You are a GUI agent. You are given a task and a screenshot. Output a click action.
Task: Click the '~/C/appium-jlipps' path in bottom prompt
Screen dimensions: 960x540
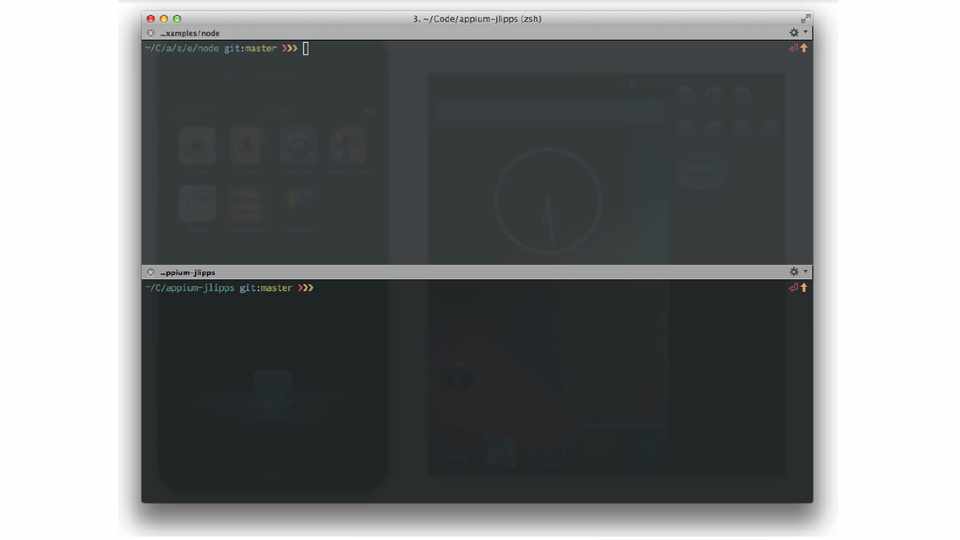[190, 288]
